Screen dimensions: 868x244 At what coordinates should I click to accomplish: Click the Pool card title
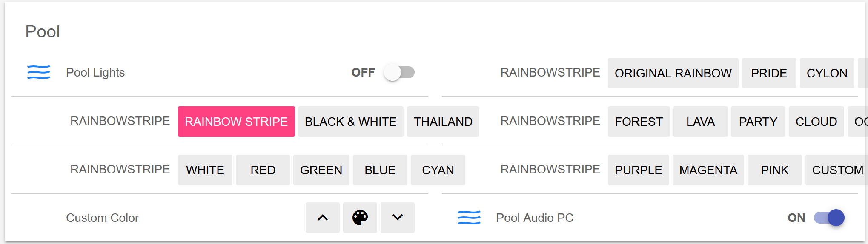coord(43,31)
